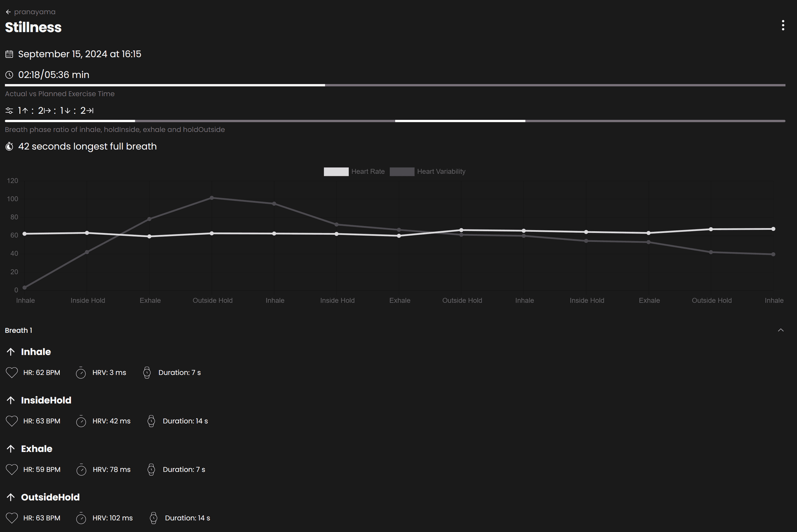Click the Breath 1 section header
797x532 pixels.
pos(395,330)
